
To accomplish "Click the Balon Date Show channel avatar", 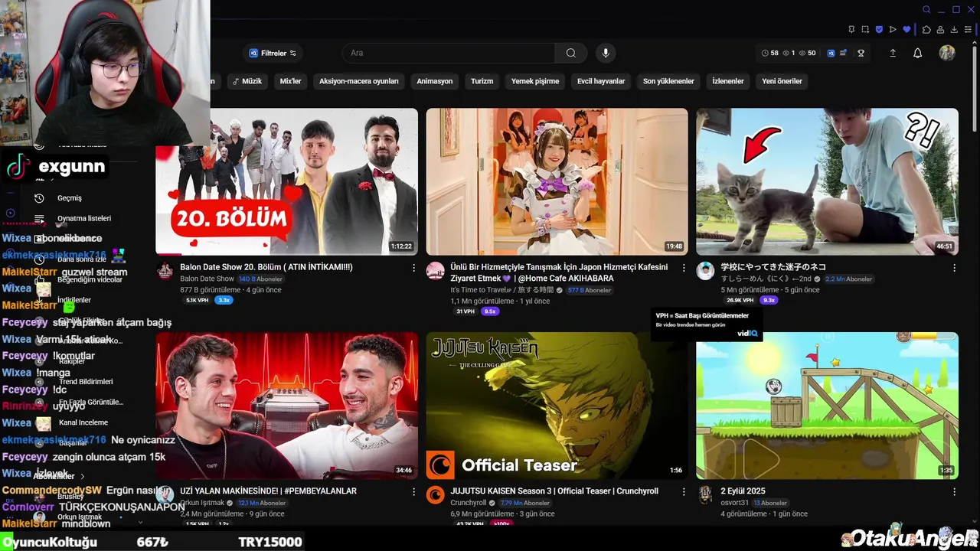I will click(165, 271).
